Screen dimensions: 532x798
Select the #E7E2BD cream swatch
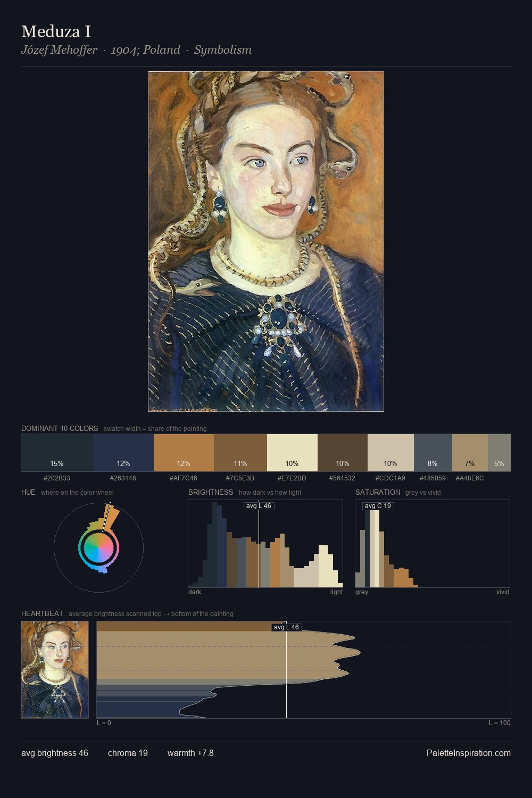point(292,453)
